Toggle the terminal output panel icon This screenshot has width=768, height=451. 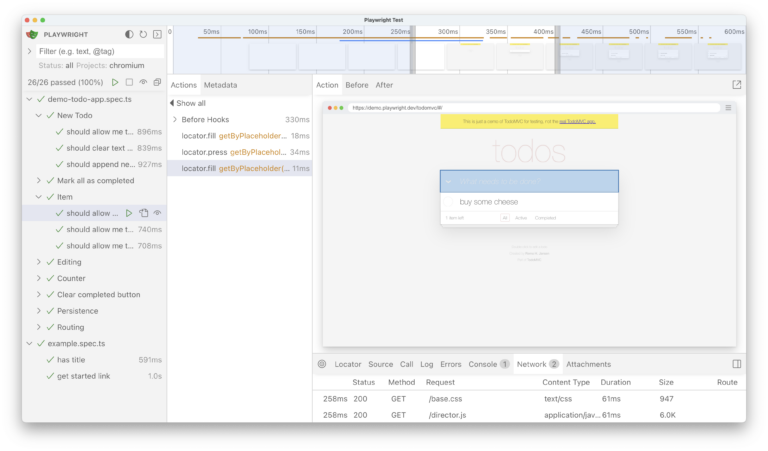157,34
